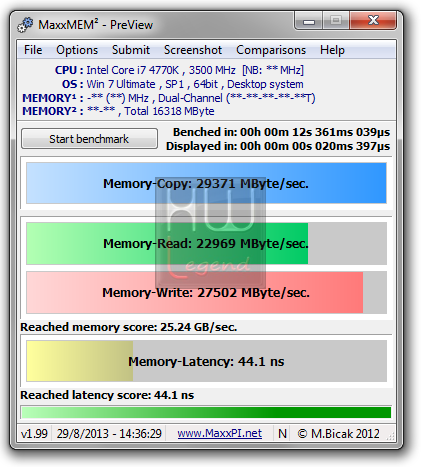Click the Start benchmark button
421x467 pixels.
pyautogui.click(x=89, y=139)
